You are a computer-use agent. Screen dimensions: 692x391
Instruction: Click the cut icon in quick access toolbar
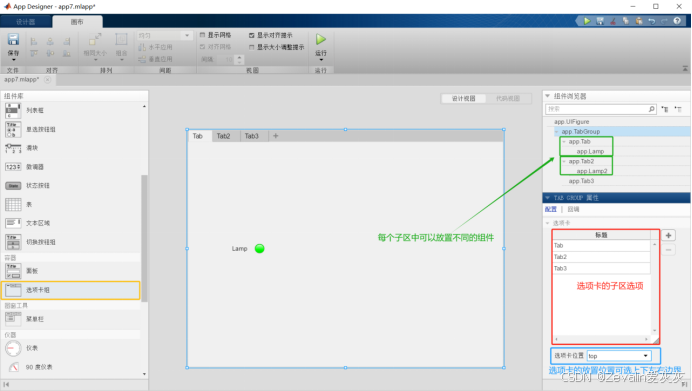[x=613, y=21]
